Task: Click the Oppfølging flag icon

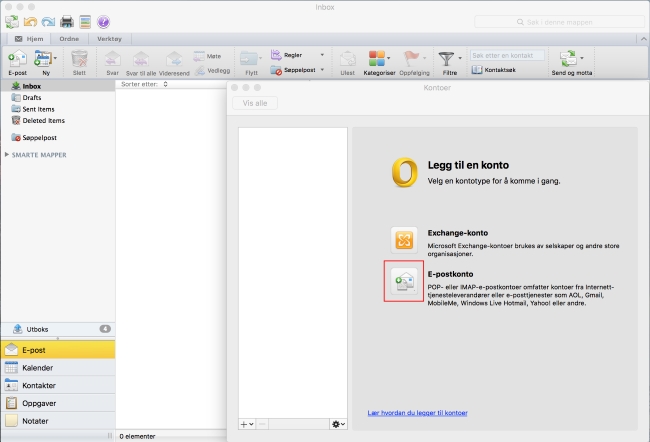Action: [411, 58]
